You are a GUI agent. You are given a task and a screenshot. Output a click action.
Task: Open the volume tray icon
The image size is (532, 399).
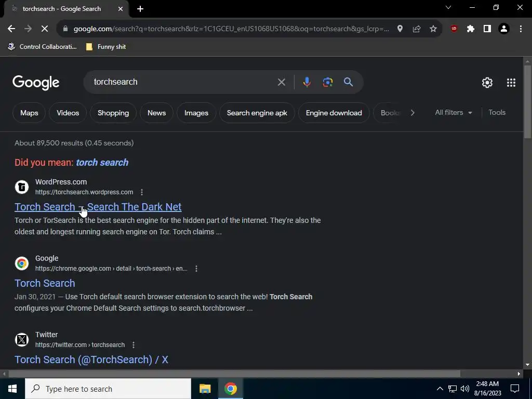[x=465, y=389]
